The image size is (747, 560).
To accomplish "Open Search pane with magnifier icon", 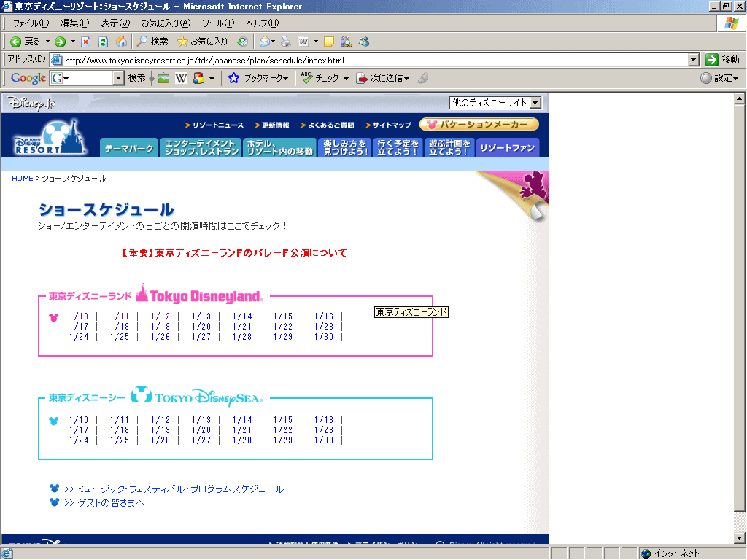I will (x=142, y=42).
